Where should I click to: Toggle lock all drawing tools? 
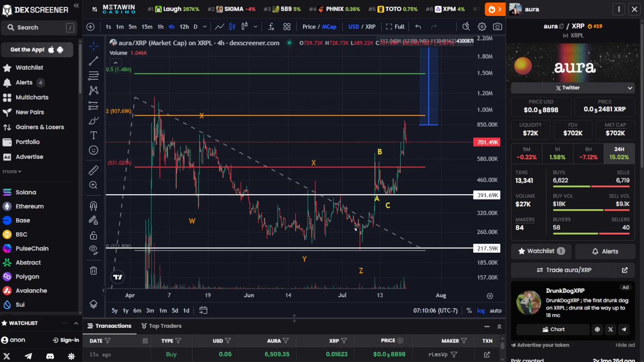click(x=93, y=235)
